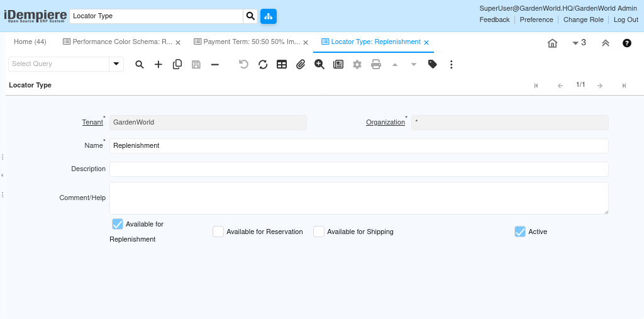Uncheck Available for Replenishment checkbox
Viewport: 644px width, 319px height.
click(118, 224)
